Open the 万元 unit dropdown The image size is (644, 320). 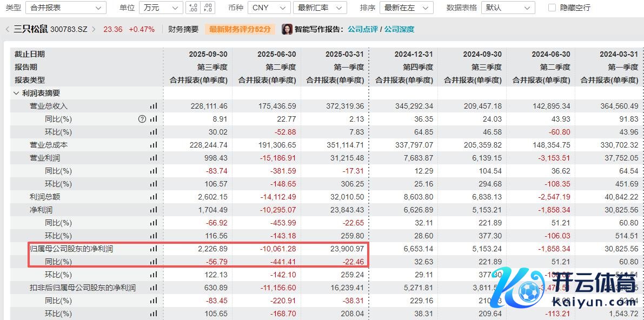point(160,8)
